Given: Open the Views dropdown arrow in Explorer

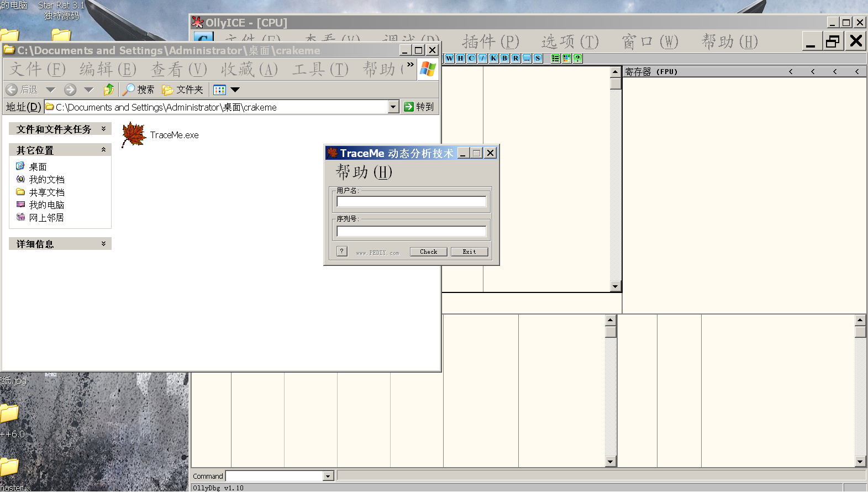Looking at the screenshot, I should pos(235,90).
